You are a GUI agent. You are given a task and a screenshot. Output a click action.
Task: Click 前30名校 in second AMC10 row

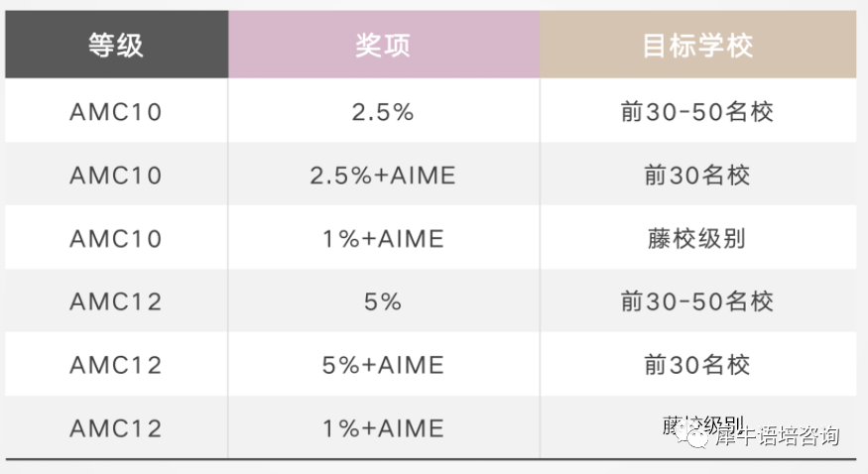tap(697, 176)
